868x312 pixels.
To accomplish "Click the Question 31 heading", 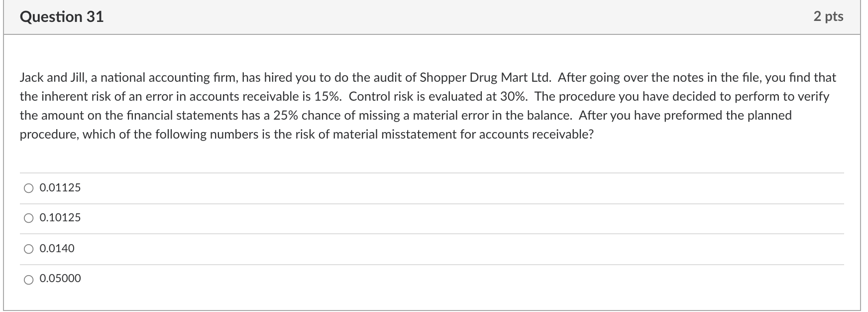I will tap(62, 17).
